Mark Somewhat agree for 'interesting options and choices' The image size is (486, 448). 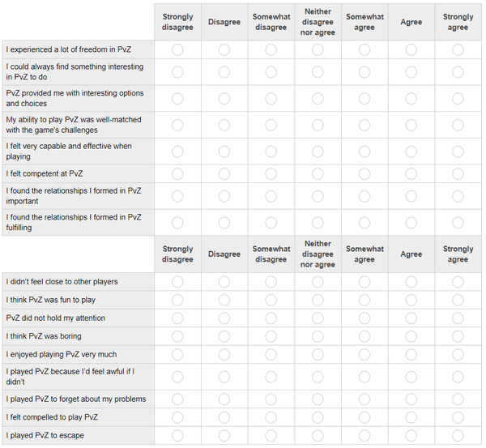(x=364, y=99)
